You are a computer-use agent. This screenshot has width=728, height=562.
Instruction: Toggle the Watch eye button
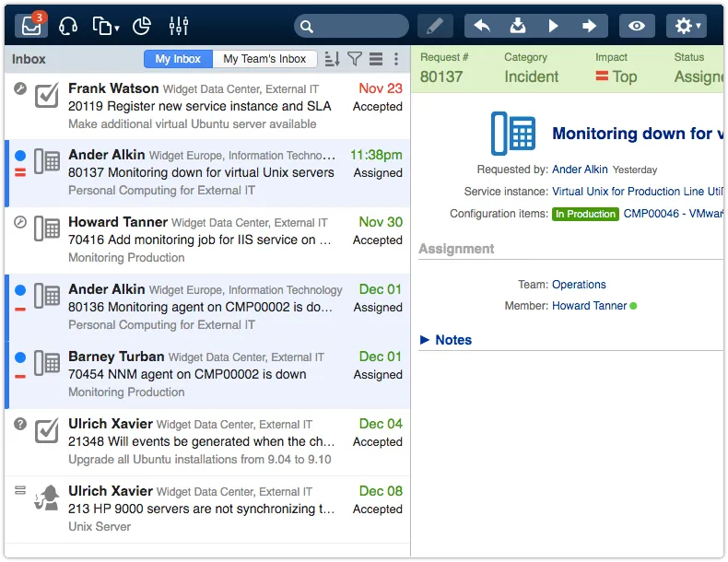(637, 26)
